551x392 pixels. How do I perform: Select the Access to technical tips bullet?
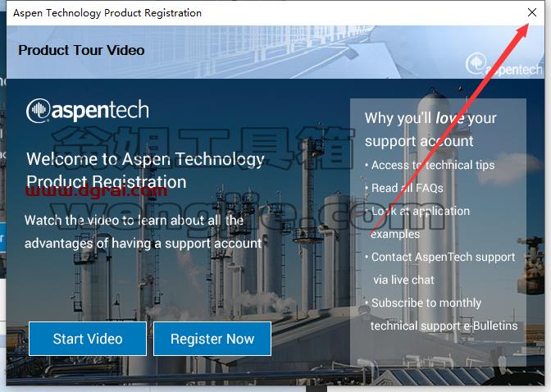pyautogui.click(x=430, y=165)
